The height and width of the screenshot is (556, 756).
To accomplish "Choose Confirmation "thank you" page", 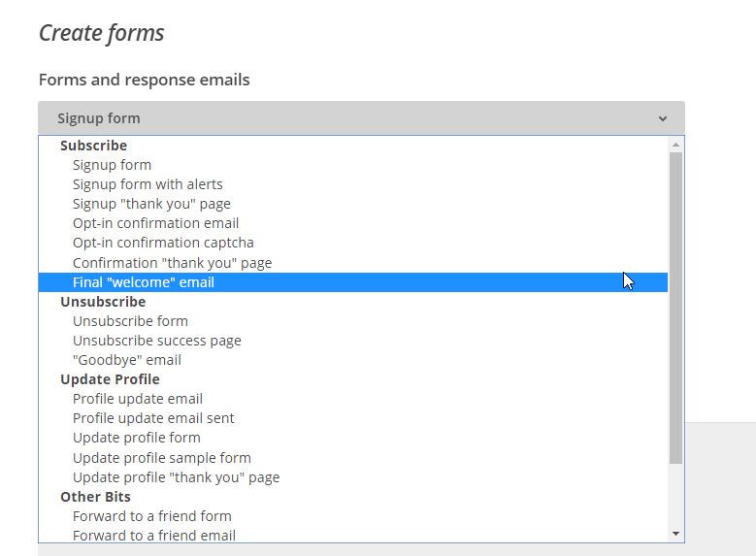I will (x=172, y=263).
